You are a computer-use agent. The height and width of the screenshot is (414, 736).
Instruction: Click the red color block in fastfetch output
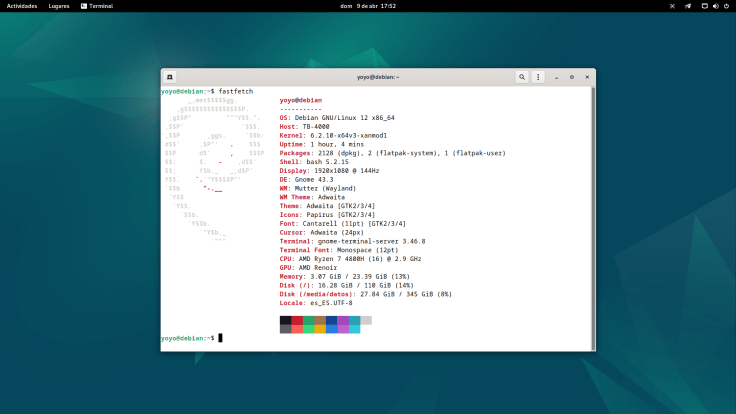297,320
